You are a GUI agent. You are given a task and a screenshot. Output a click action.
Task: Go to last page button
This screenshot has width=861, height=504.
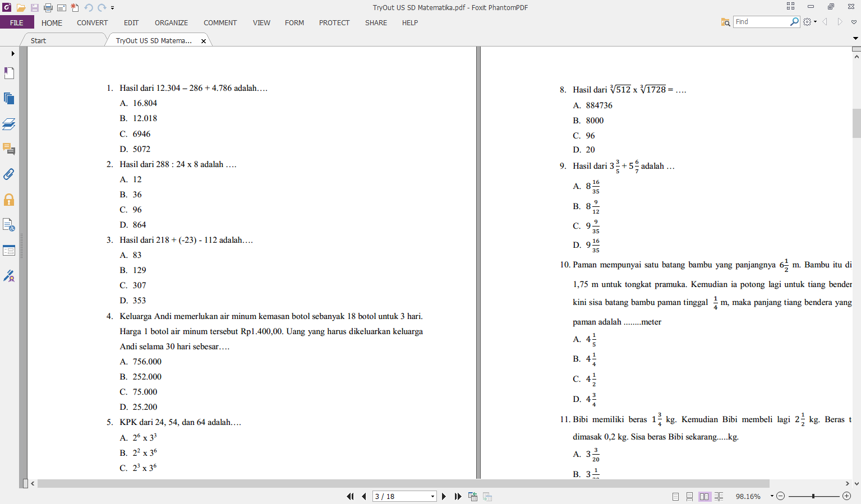point(458,496)
